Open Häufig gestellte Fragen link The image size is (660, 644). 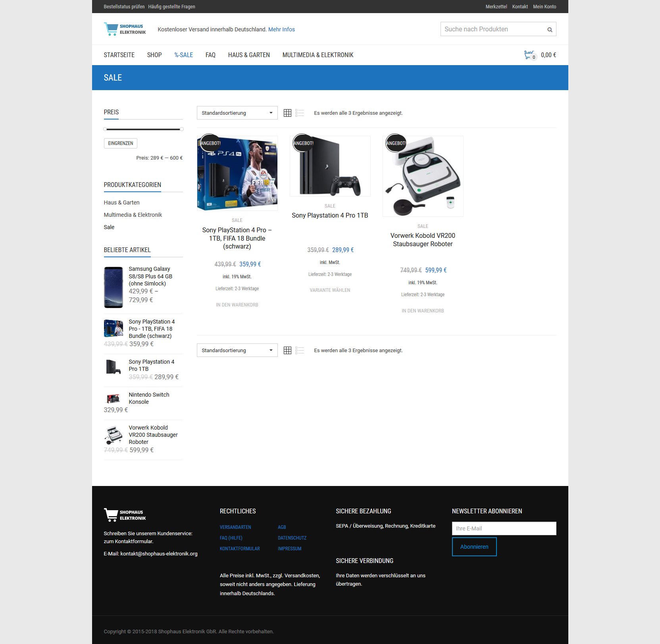[x=171, y=7]
